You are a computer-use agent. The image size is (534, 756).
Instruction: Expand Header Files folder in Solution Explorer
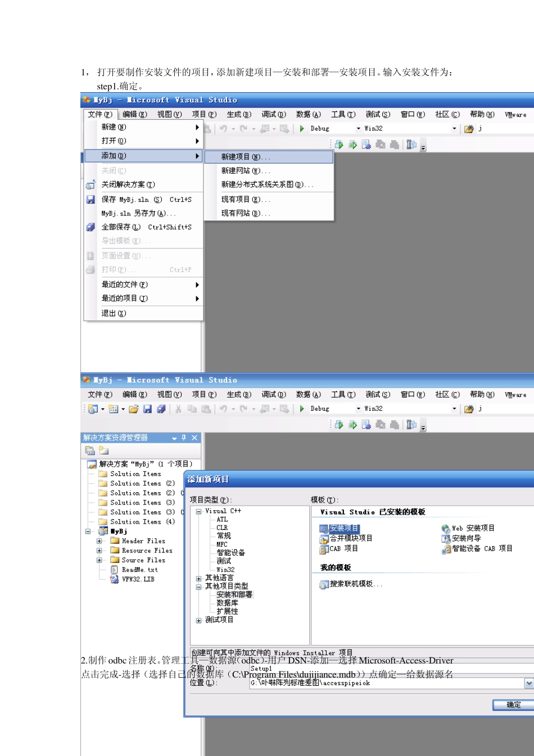(99, 541)
